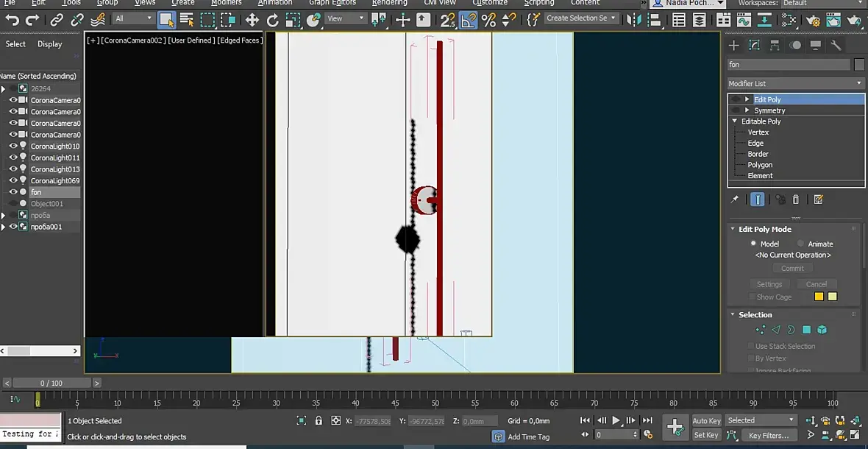Viewport: 868px width, 449px height.
Task: Select the Move tool
Action: click(252, 21)
